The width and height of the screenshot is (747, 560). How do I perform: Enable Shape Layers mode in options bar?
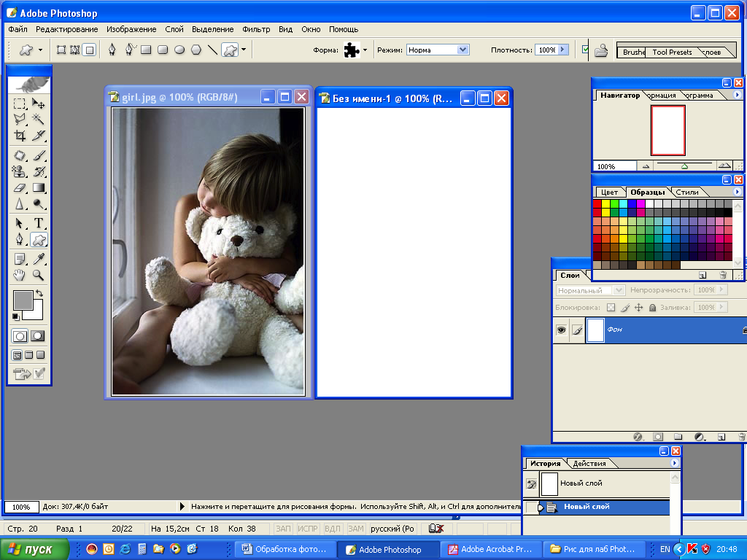[61, 50]
